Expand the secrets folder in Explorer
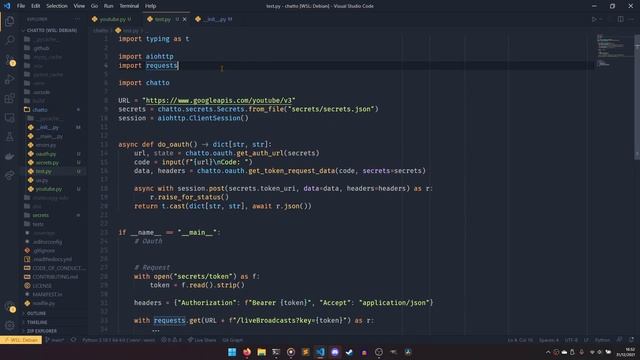Image resolution: width=640 pixels, height=360 pixels. tap(40, 215)
